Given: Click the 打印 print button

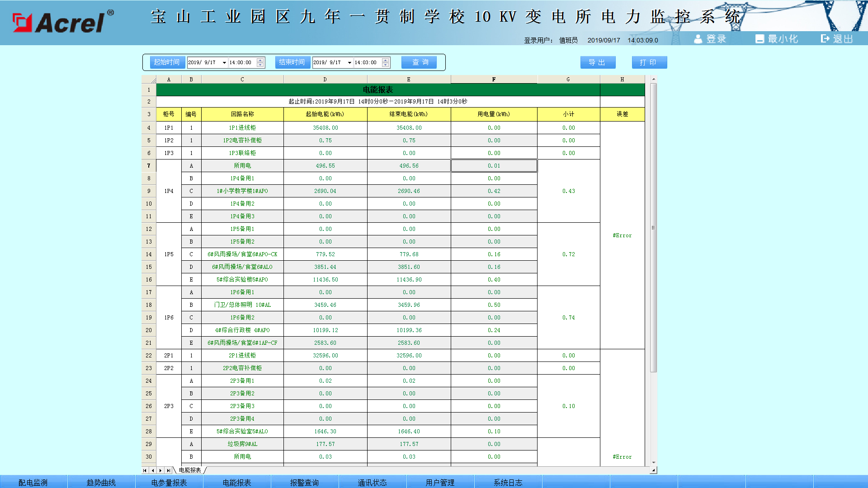Looking at the screenshot, I should 649,62.
